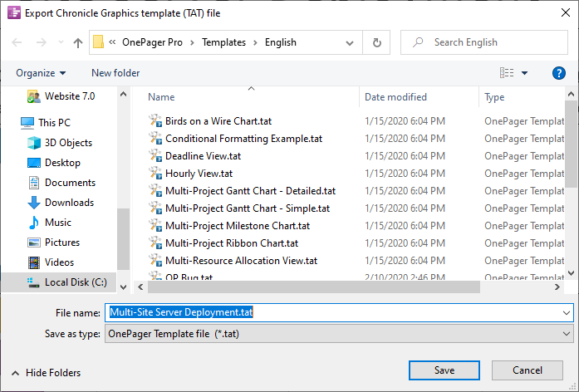This screenshot has height=392, width=579.
Task: Select Deadline View.tat file icon
Action: pos(155,156)
